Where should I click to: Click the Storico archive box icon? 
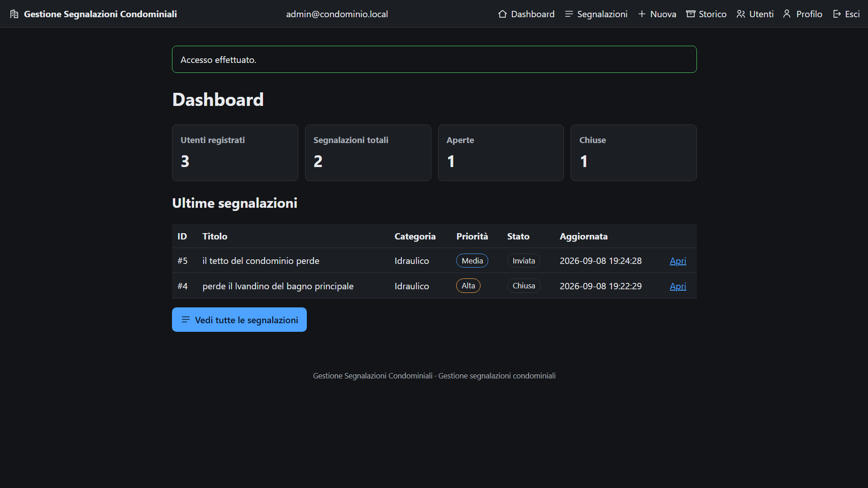coord(691,14)
